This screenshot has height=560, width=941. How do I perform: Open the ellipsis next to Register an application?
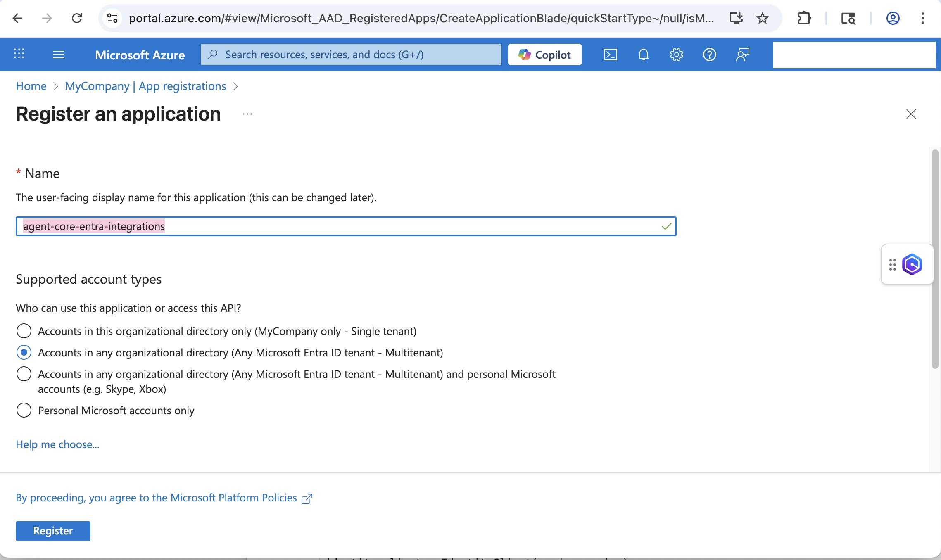tap(247, 114)
